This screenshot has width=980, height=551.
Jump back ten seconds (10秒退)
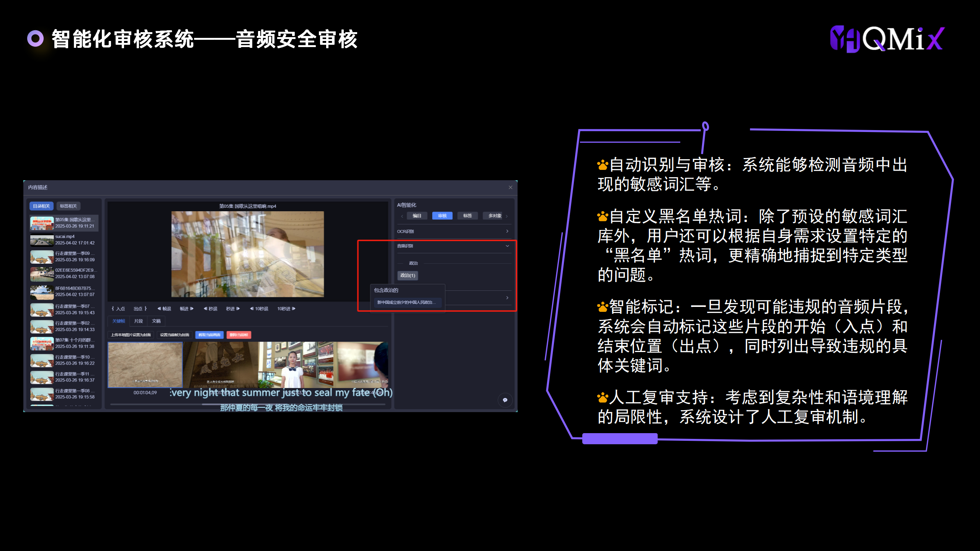[259, 309]
